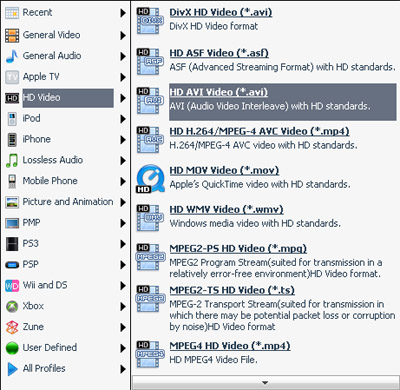Click the HD AVI format icon

click(150, 101)
